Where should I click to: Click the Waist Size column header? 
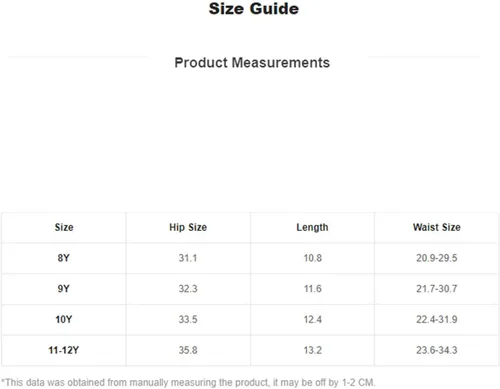pyautogui.click(x=437, y=227)
